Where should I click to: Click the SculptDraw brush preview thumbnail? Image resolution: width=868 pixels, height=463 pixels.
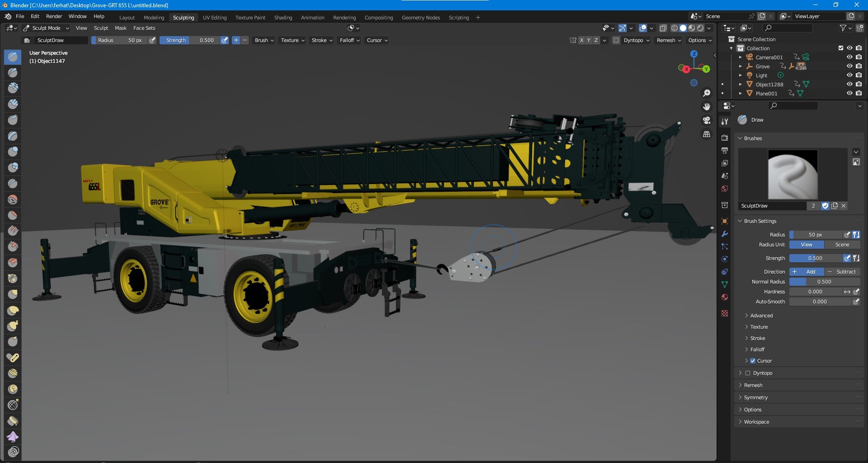click(x=793, y=175)
